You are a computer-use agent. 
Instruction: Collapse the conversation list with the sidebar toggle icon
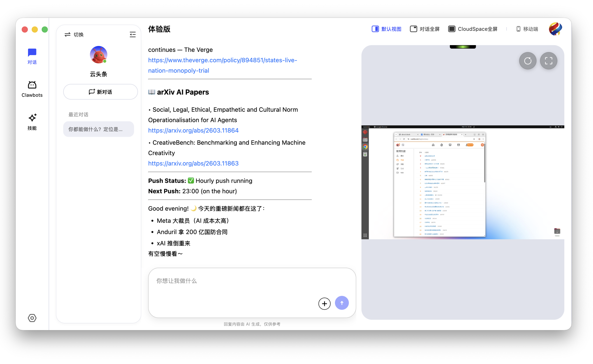click(132, 34)
